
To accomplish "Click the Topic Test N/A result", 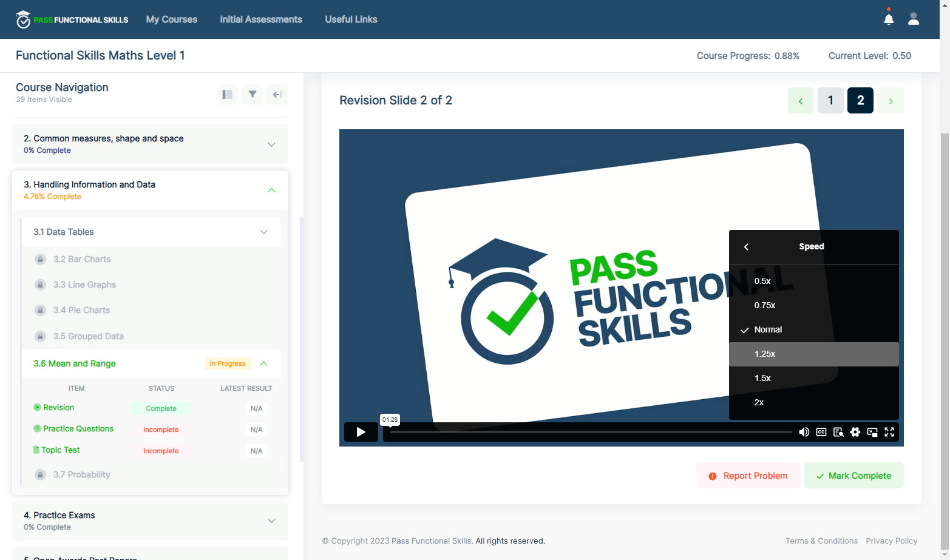I will (257, 451).
